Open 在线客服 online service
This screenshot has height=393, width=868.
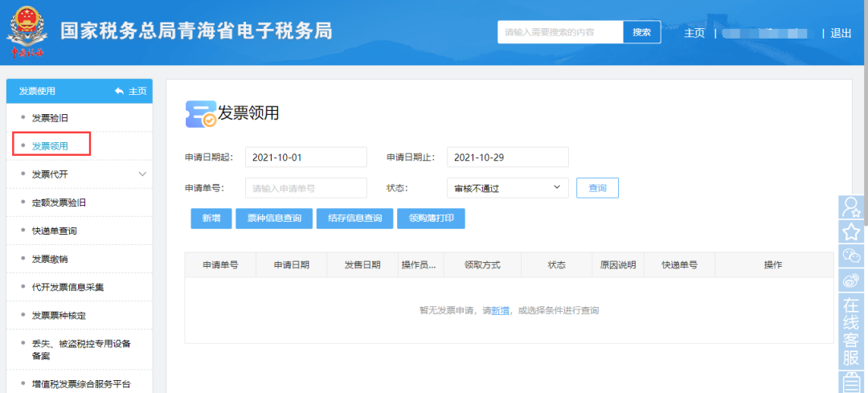click(x=851, y=332)
